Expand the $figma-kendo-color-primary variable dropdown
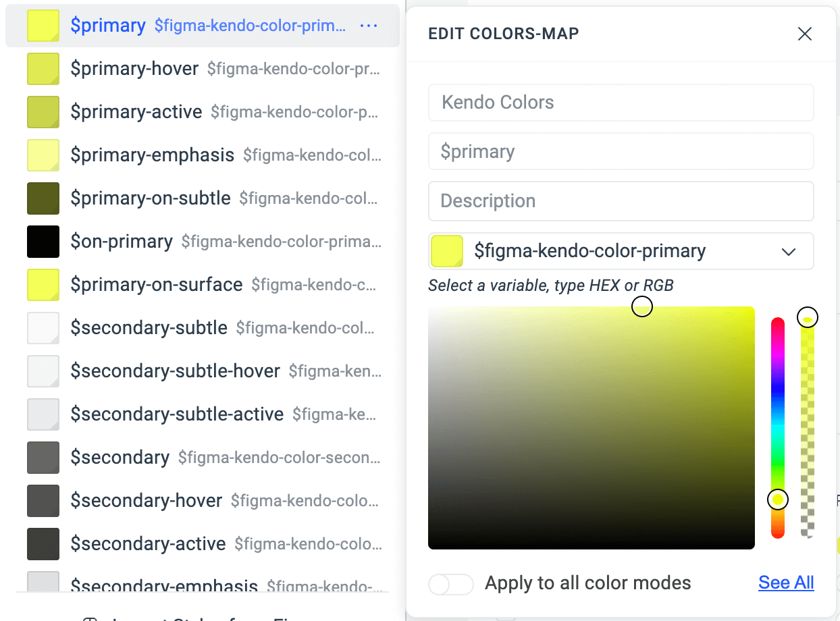Viewport: 840px width, 621px height. [x=789, y=251]
